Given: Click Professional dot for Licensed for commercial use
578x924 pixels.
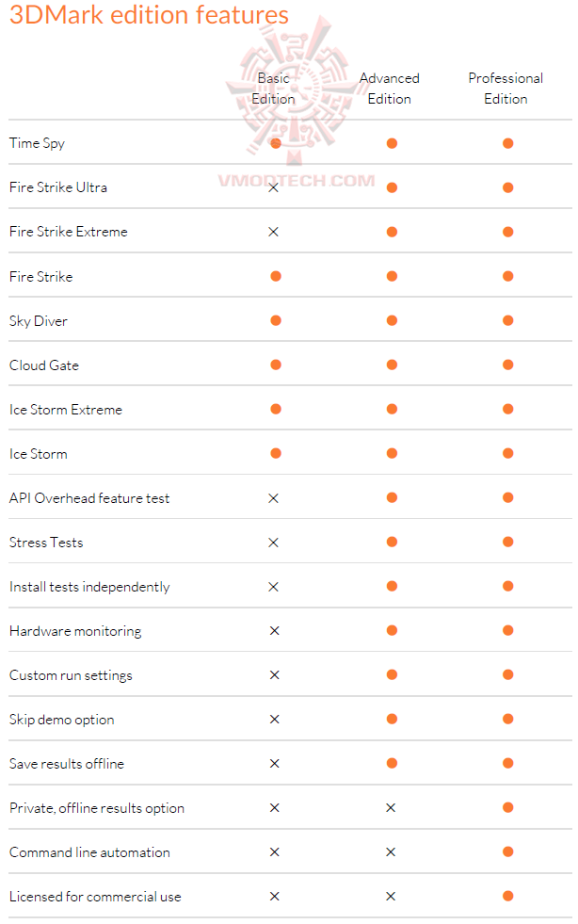Looking at the screenshot, I should click(507, 897).
